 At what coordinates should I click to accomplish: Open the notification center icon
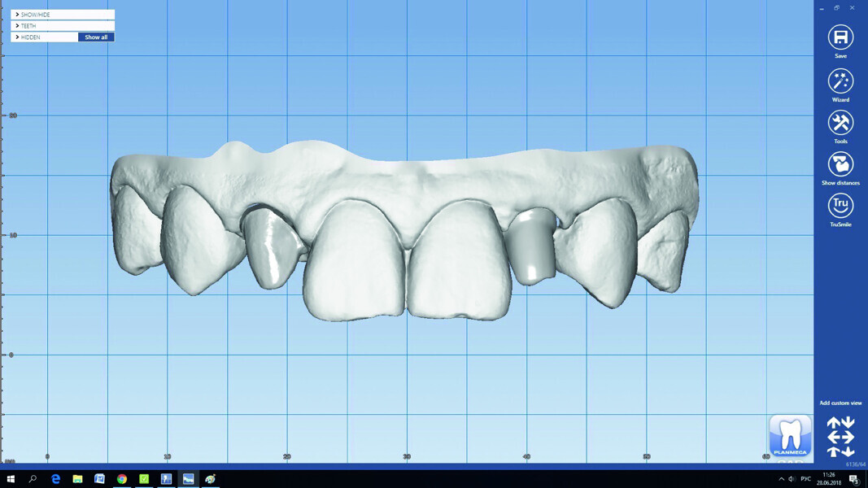tap(854, 479)
